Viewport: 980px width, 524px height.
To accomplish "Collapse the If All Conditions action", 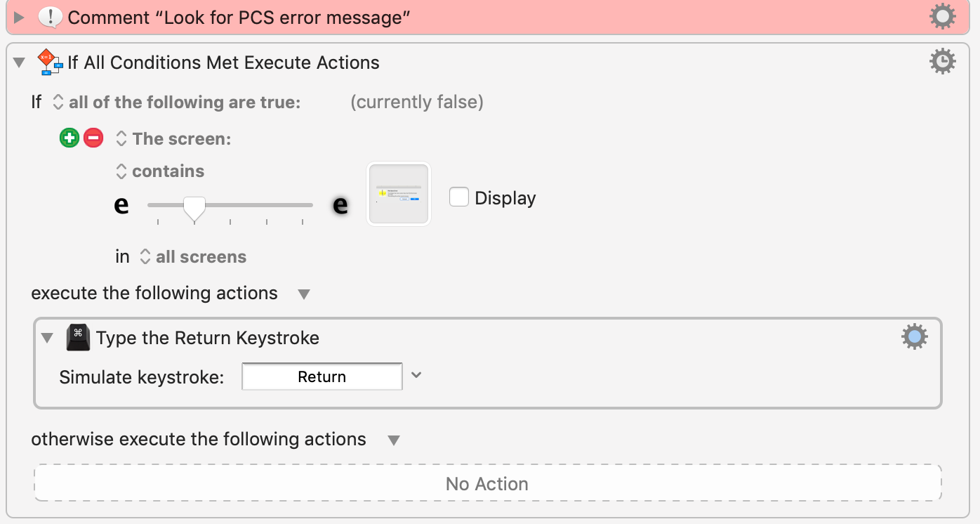I will coord(19,63).
